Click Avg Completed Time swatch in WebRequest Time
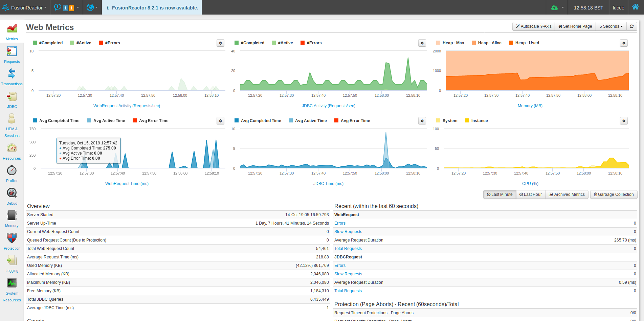This screenshot has width=644, height=321. coord(35,120)
